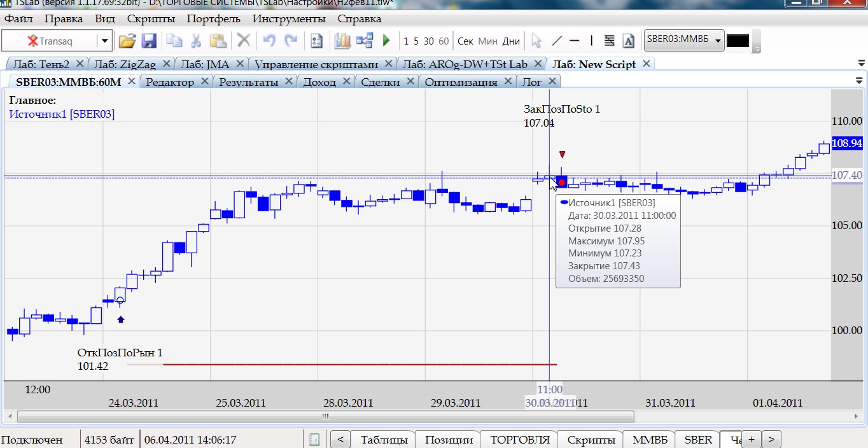Click the chart's horizontal scrollbar thumb
The width and height of the screenshot is (868, 448).
pyautogui.click(x=326, y=417)
